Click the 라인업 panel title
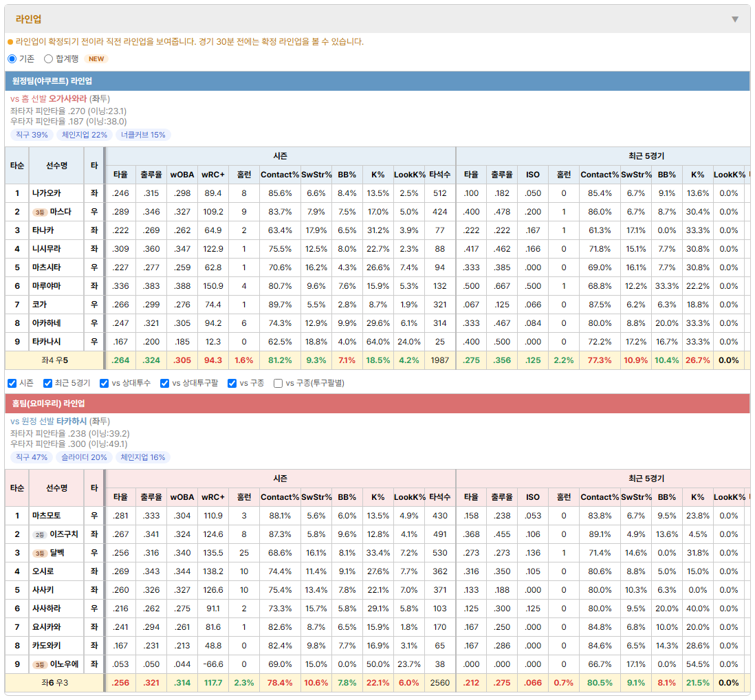 tap(28, 19)
